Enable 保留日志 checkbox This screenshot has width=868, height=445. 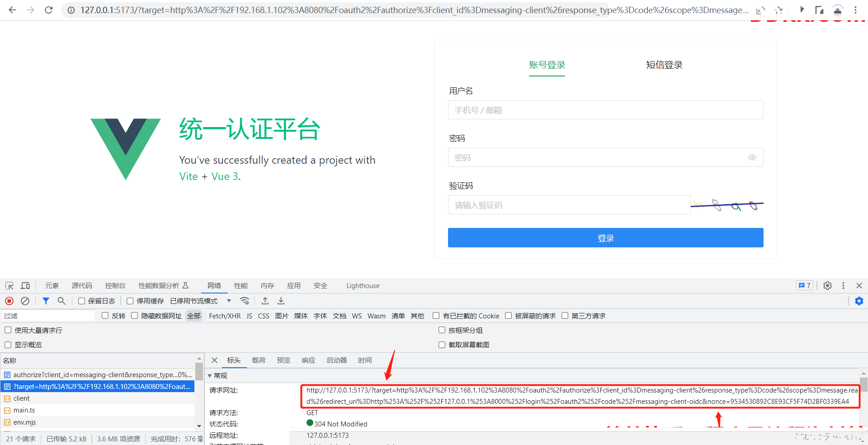(x=82, y=301)
